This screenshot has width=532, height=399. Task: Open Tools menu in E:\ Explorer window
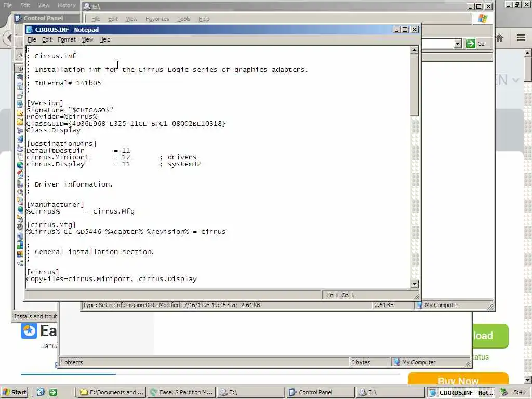point(184,19)
